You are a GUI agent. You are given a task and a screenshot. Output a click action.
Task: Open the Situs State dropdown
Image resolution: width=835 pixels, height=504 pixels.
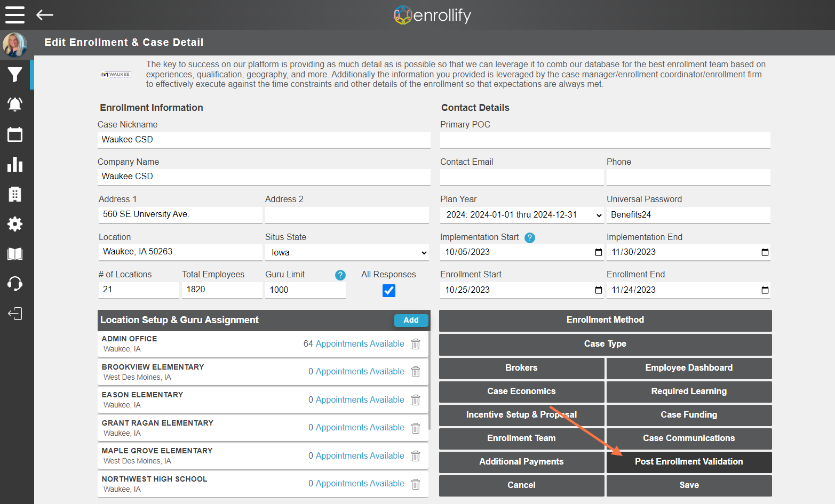tap(347, 252)
